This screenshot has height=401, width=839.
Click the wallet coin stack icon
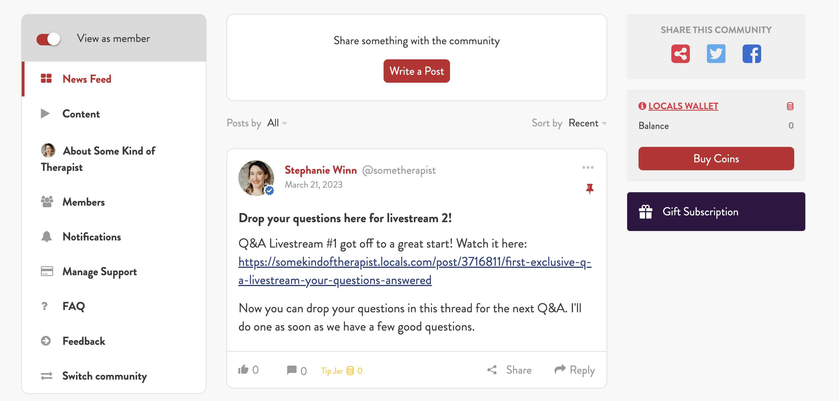click(790, 107)
